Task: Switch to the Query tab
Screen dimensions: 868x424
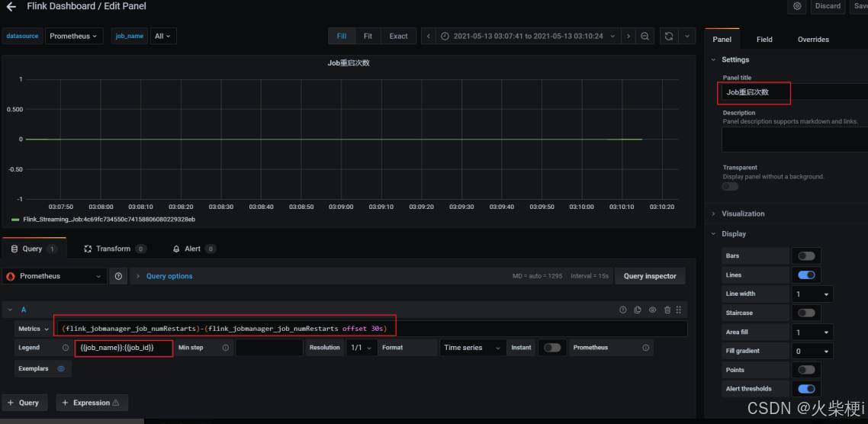Action: coord(34,249)
